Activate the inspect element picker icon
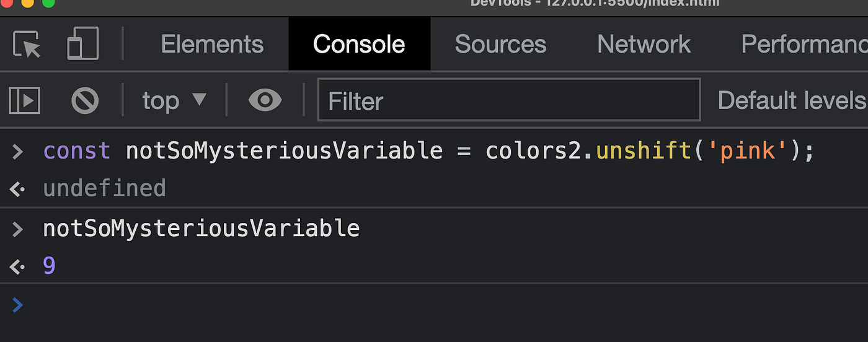This screenshot has height=342, width=868. point(27,44)
